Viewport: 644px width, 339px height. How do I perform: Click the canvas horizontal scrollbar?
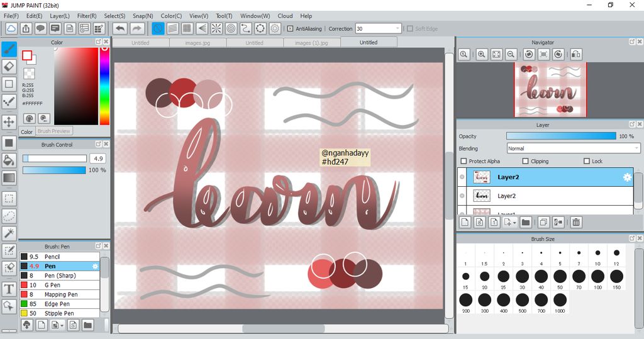pos(284,329)
